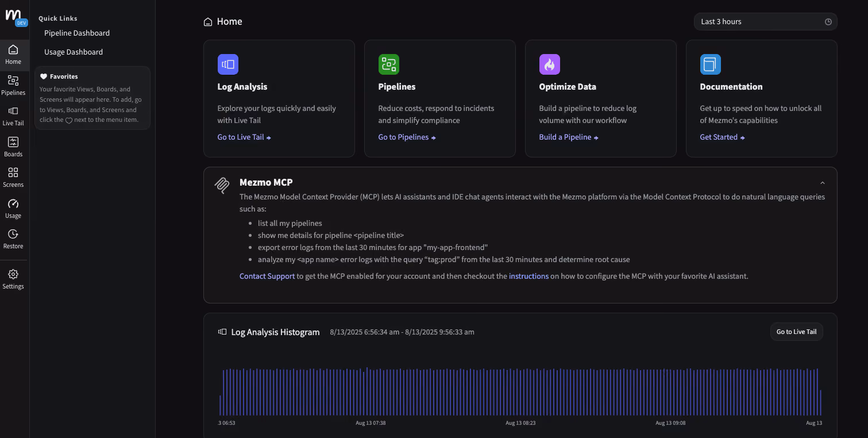The height and width of the screenshot is (438, 868).
Task: Click a bar in the Log Analysis Histogram
Action: (x=367, y=391)
